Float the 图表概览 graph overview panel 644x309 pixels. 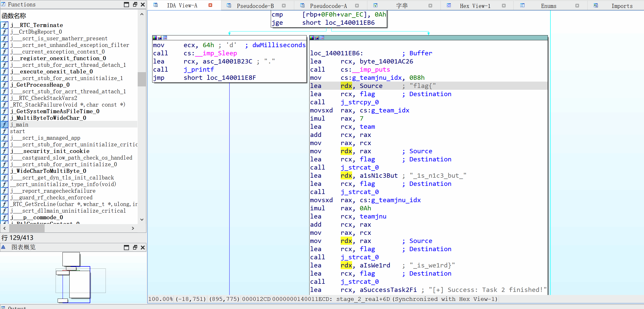[135, 248]
